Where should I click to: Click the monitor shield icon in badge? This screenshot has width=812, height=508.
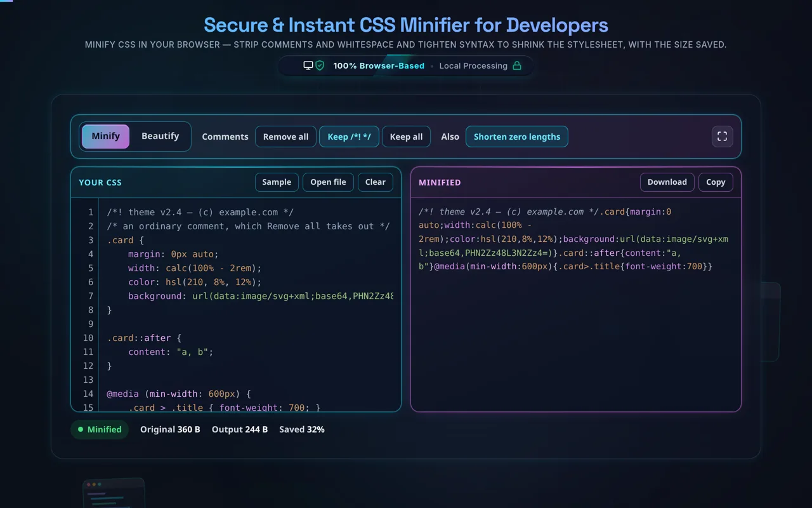point(314,65)
